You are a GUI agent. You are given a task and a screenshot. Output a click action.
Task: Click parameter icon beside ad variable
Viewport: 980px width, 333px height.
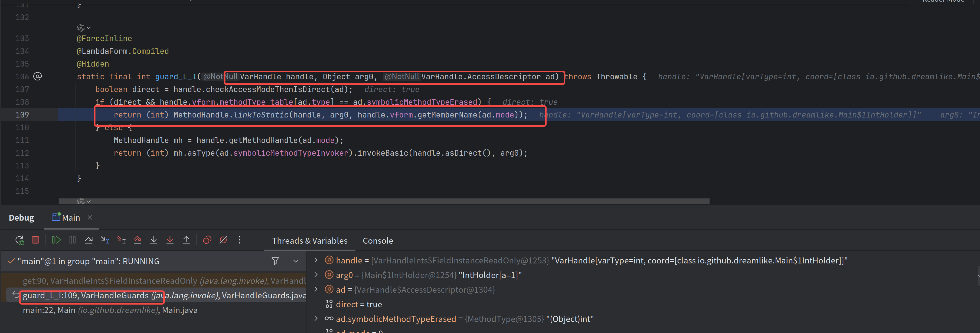click(x=329, y=290)
